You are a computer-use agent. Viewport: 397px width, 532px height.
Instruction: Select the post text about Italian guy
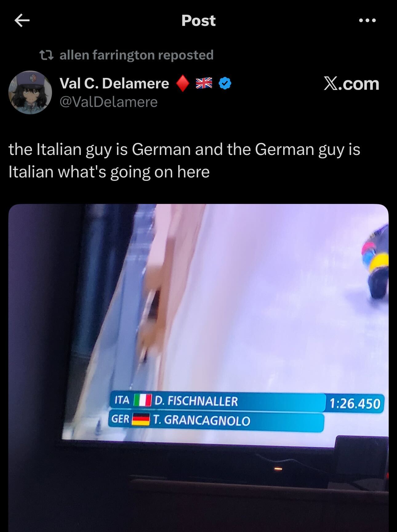[184, 160]
